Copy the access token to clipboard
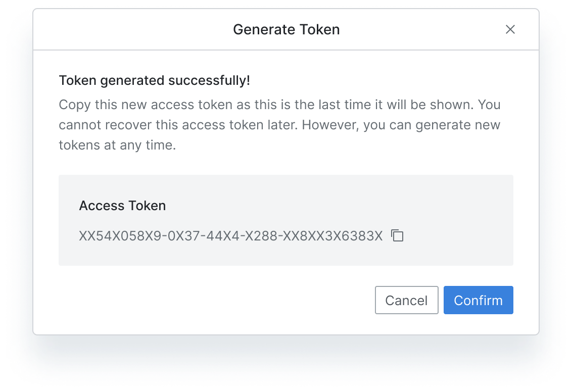Image resolution: width=572 pixels, height=392 pixels. point(398,235)
